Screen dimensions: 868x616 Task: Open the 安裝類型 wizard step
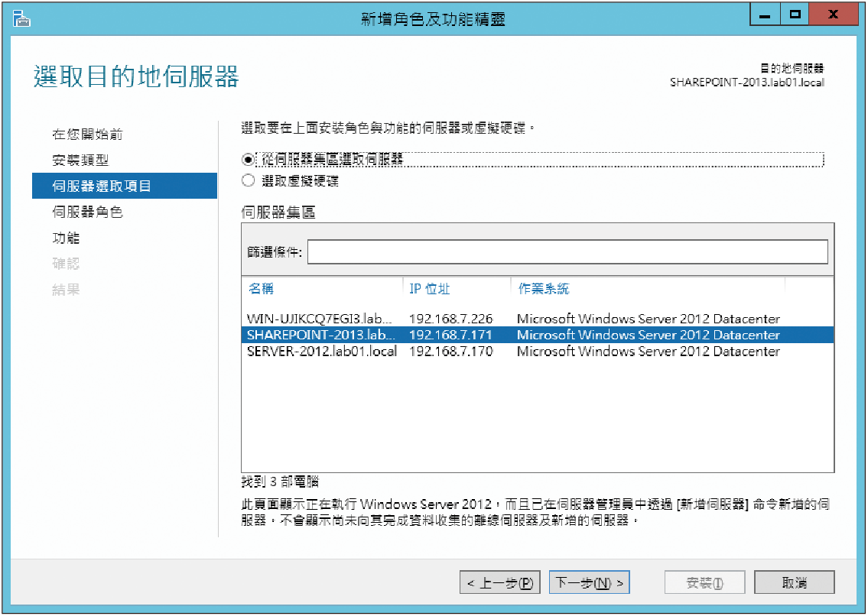point(80,160)
